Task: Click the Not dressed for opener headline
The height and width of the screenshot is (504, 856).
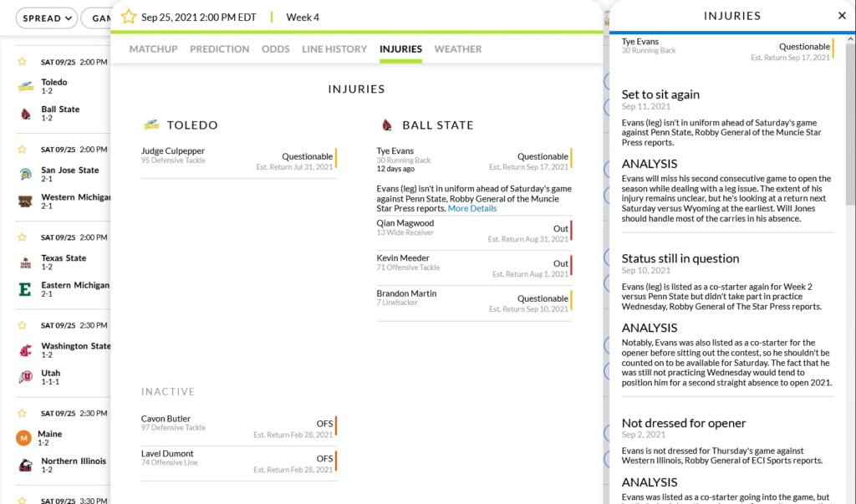Action: (x=684, y=423)
